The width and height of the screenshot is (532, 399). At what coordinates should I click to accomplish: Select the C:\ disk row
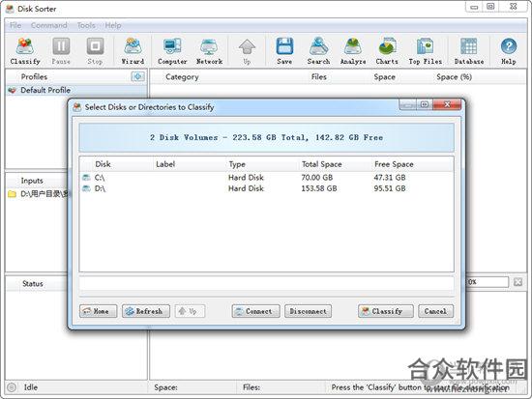tap(266, 178)
